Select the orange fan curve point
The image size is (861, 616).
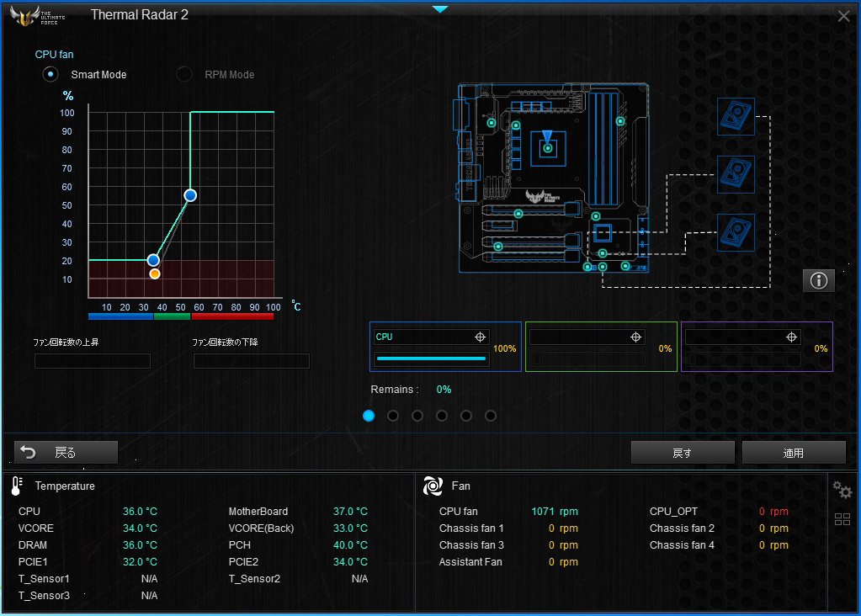(155, 274)
